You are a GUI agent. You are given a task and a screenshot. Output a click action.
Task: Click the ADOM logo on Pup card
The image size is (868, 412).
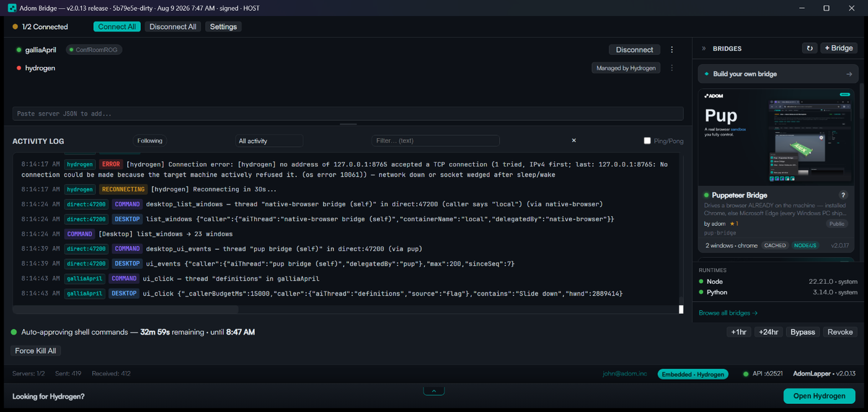click(714, 96)
